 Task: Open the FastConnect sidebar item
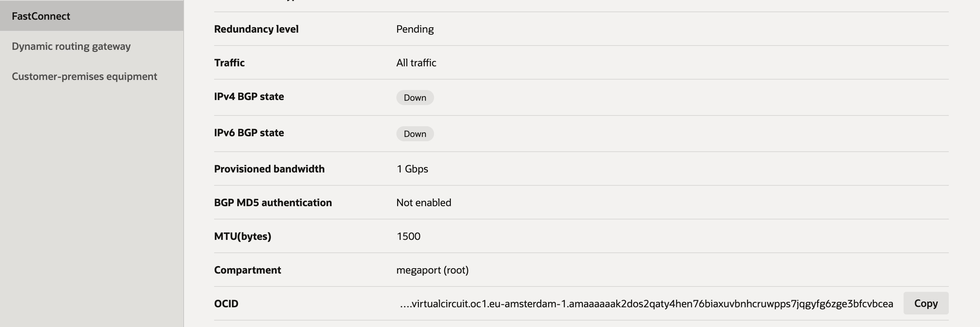point(41,16)
